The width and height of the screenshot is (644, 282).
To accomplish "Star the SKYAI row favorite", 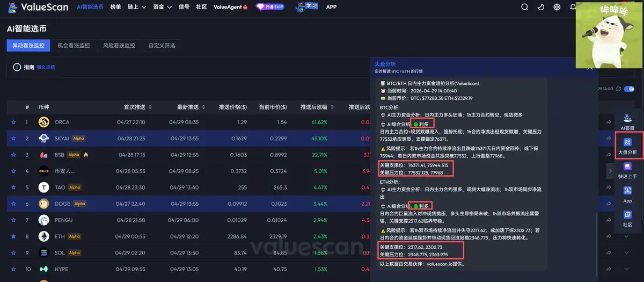I will point(13,139).
